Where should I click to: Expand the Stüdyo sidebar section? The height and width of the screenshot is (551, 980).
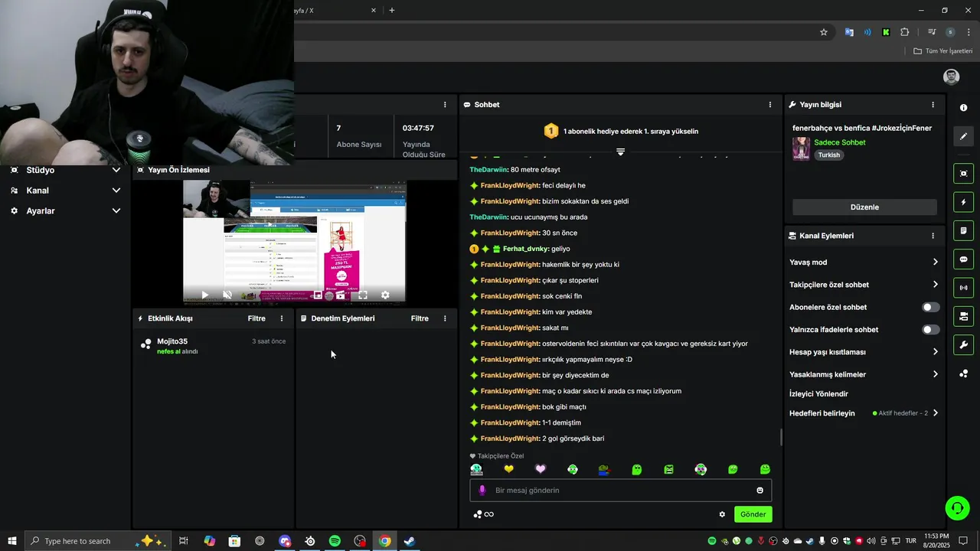click(66, 170)
